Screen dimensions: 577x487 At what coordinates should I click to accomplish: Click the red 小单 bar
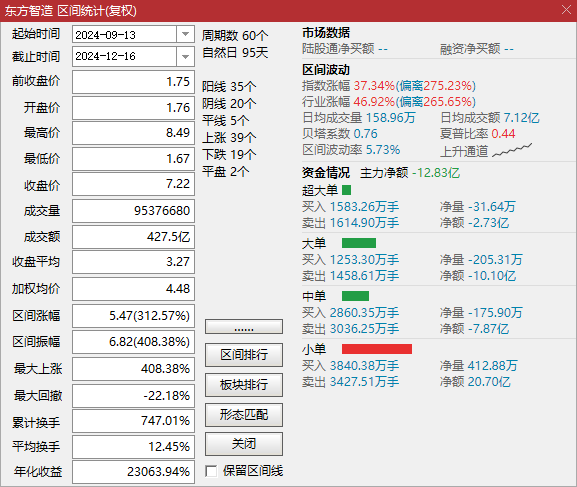[377, 349]
